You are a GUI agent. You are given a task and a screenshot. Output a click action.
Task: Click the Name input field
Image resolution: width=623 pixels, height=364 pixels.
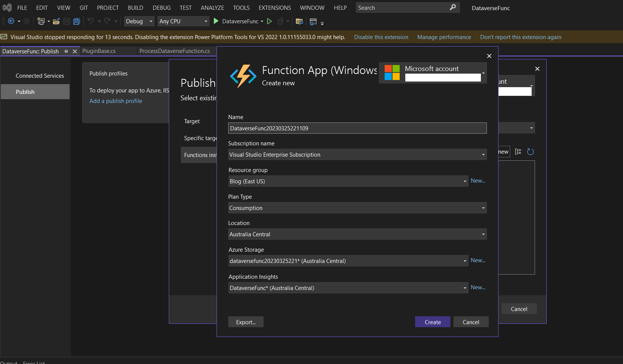point(357,128)
